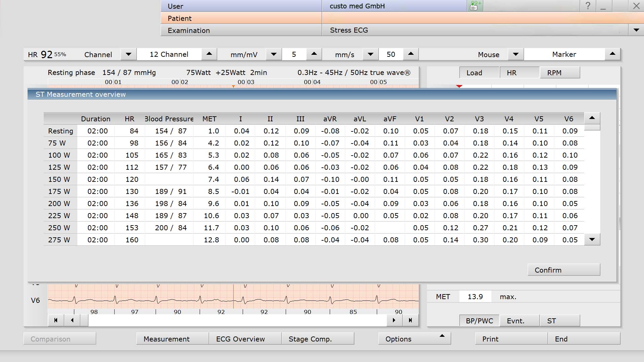The width and height of the screenshot is (644, 362).
Task: Select the 100 W row label
Action: point(61,155)
